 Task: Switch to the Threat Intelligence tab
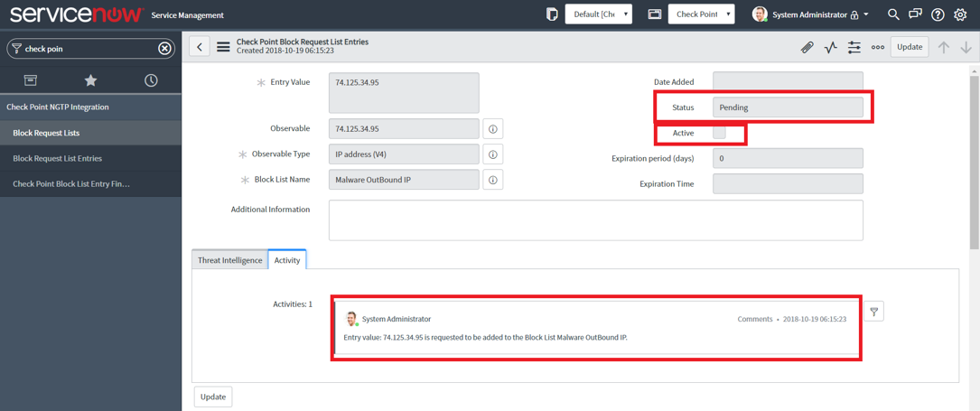click(230, 260)
